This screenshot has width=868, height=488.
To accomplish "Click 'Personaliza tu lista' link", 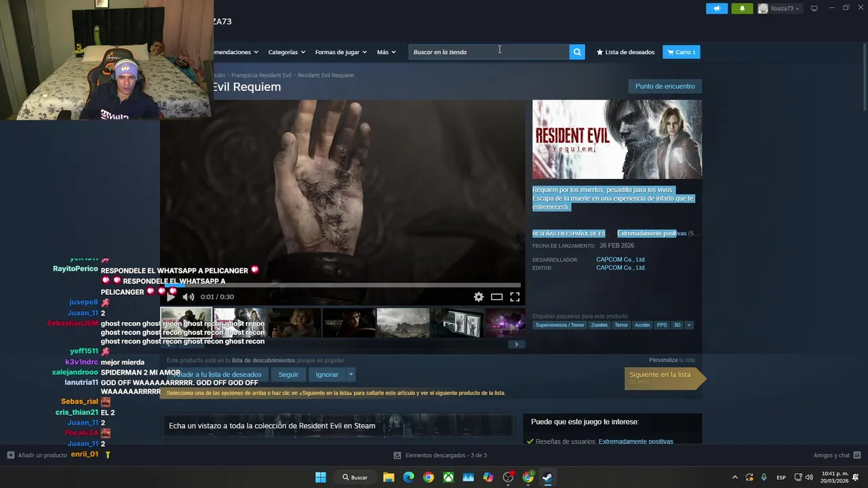I will 672,360.
